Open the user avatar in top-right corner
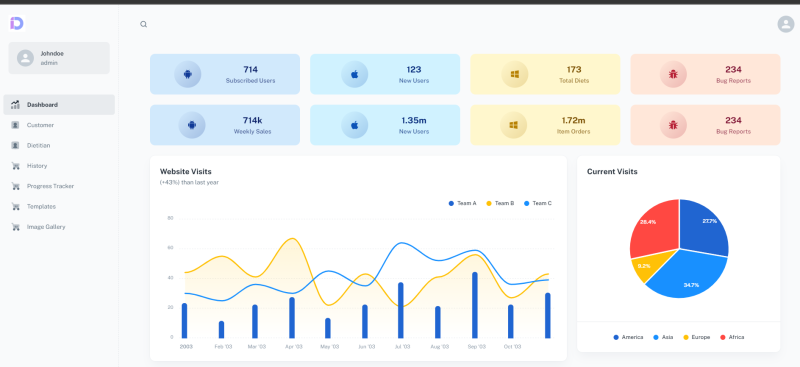800x367 pixels. tap(785, 24)
